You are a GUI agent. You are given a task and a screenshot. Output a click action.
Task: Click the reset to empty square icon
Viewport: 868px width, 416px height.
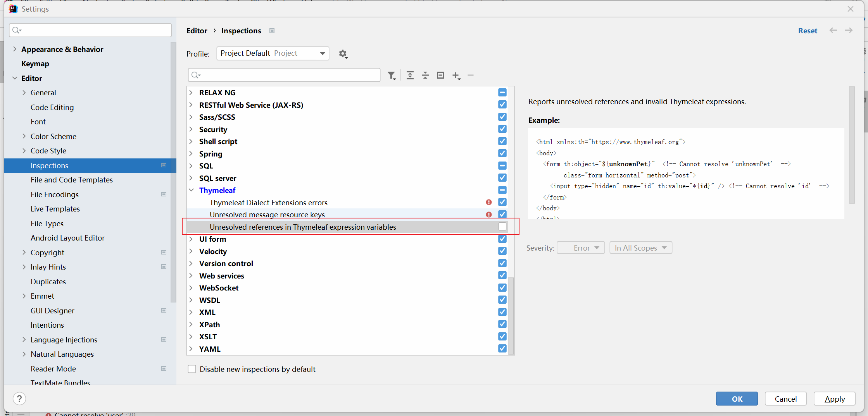[x=440, y=75]
